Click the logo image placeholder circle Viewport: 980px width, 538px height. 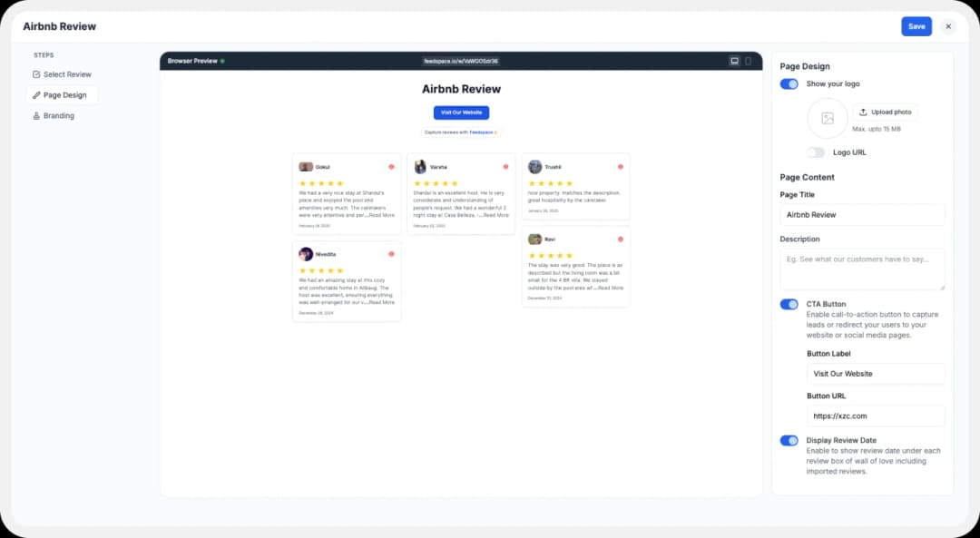827,118
